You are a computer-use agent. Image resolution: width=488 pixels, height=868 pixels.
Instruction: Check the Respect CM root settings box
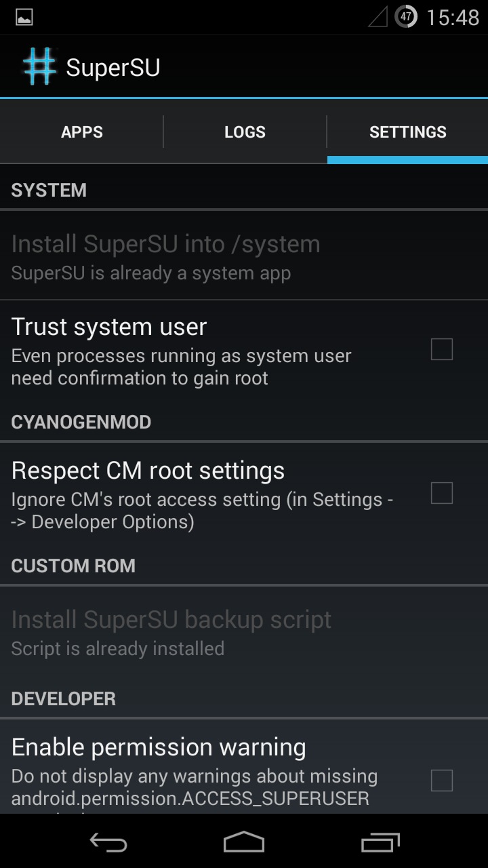(x=442, y=493)
